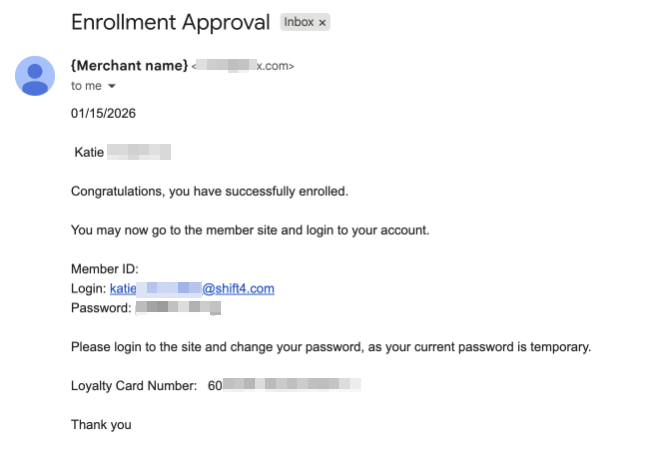Click the sender's profile avatar icon
Image resolution: width=645 pixels, height=452 pixels.
click(x=35, y=75)
